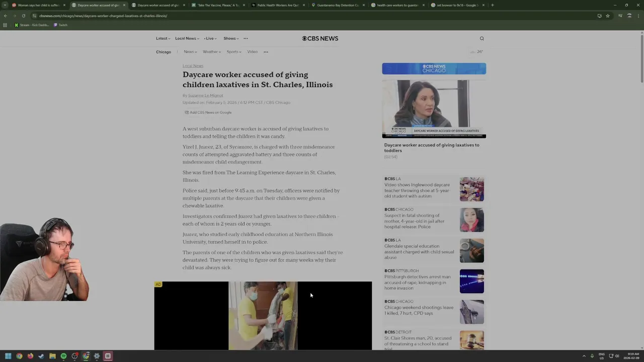Click the Local News category link
The image size is (644, 362).
click(x=193, y=66)
